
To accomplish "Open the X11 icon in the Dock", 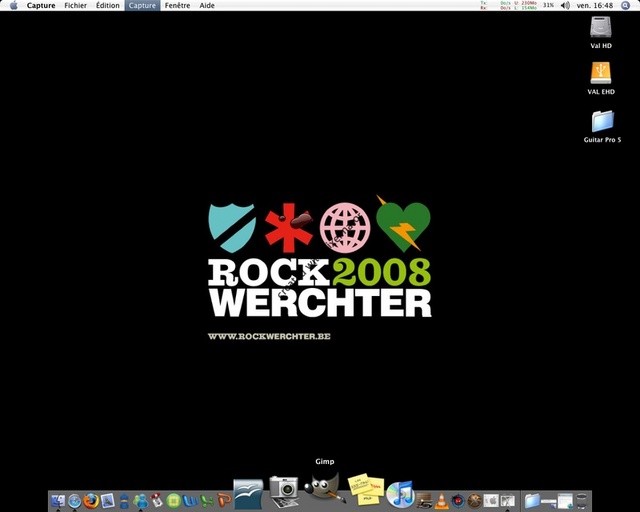I will point(508,501).
